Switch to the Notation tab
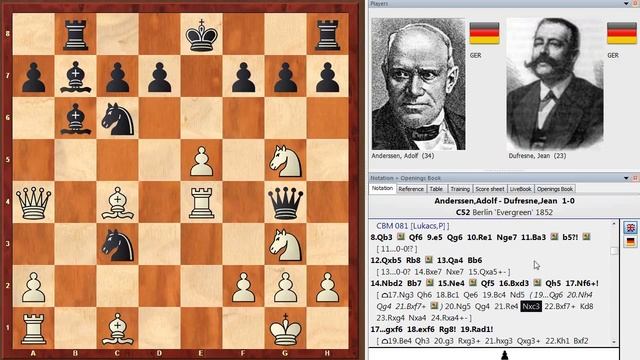This screenshot has height=360, width=640. 382,189
